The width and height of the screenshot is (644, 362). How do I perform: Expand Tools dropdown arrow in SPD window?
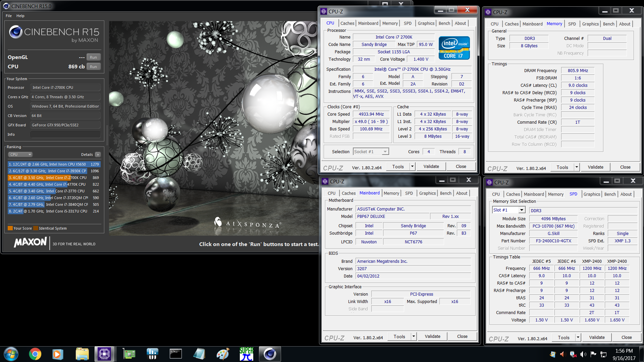point(578,338)
